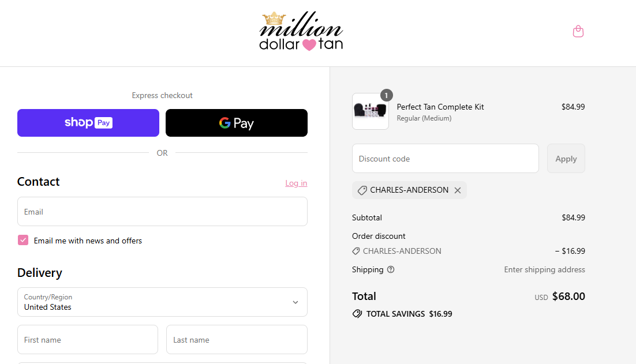Open the Country/Region dropdown

(x=162, y=302)
